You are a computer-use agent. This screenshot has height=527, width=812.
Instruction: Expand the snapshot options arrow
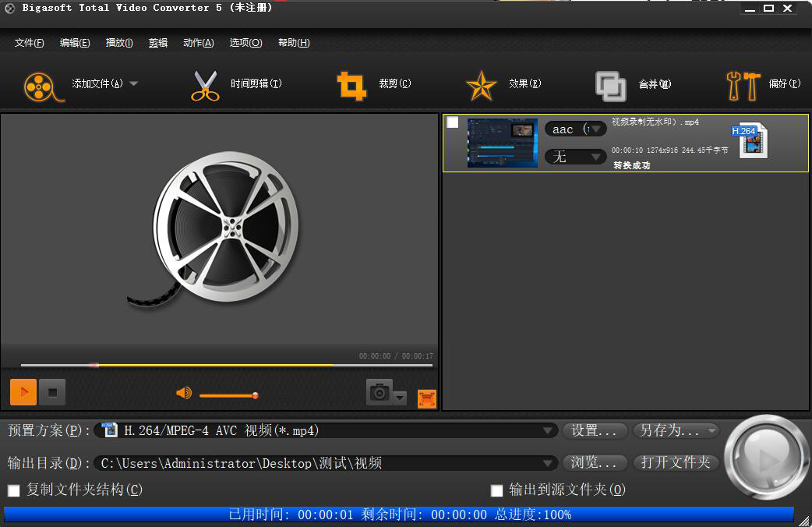point(400,398)
